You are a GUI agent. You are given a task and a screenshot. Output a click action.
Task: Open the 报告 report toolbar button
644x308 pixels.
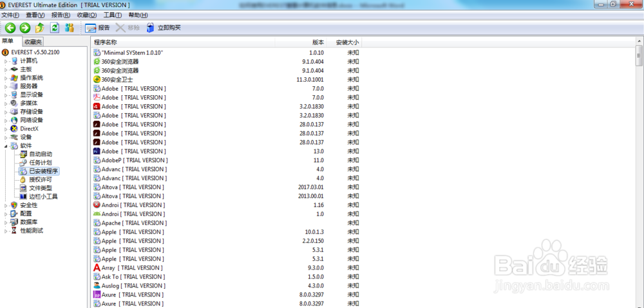pos(98,28)
